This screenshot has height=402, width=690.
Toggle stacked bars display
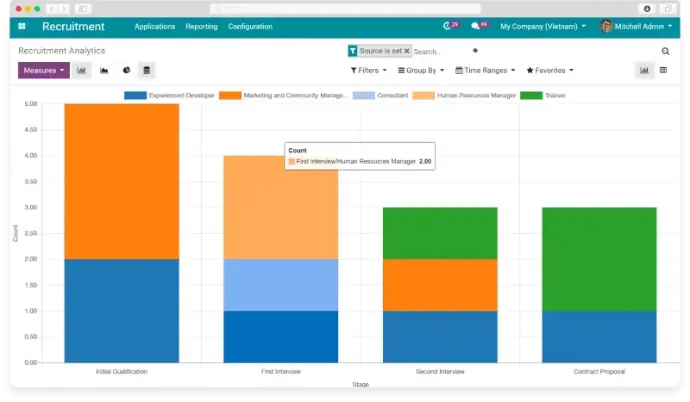147,70
